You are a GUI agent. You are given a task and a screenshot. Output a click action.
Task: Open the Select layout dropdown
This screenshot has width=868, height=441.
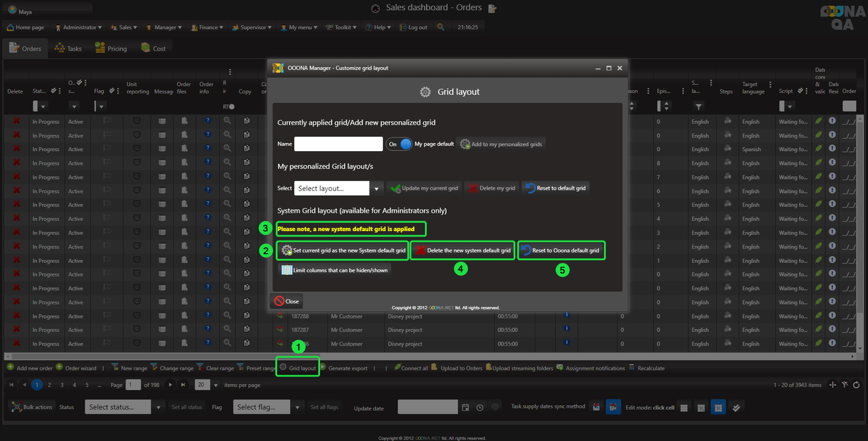click(377, 188)
